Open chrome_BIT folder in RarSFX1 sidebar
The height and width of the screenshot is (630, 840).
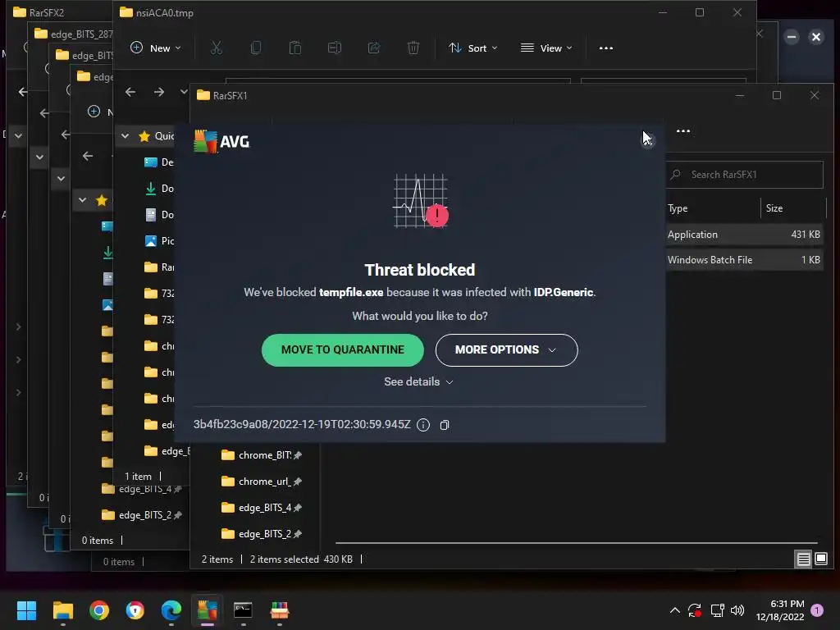[262, 455]
